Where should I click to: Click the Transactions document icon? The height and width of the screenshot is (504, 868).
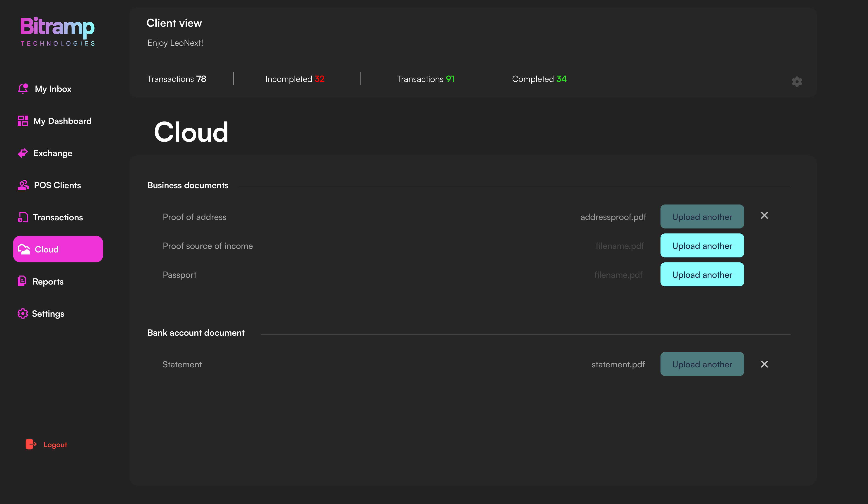(23, 217)
